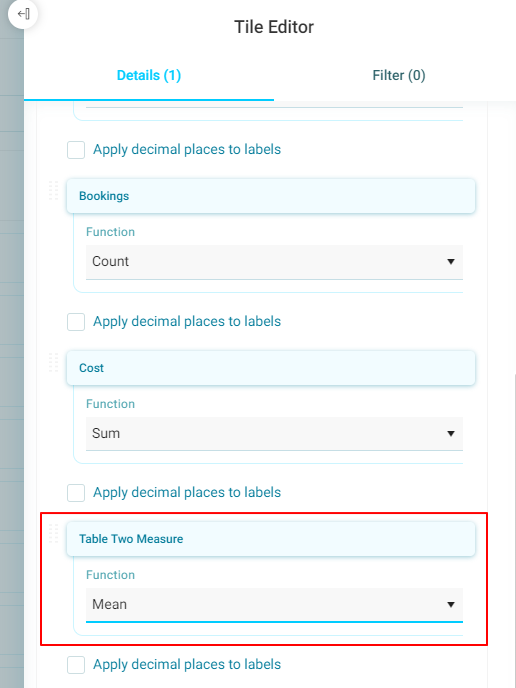Screen dimensions: 516x688
Task: Tick decimal places checkbox below Bookings
Action: [x=76, y=322]
